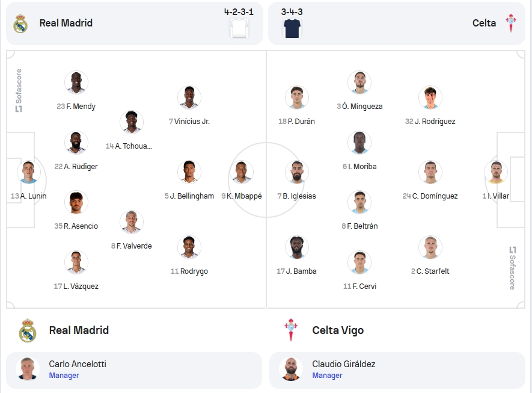Click the Real Madrid team name header
The image size is (532, 393).
pyautogui.click(x=66, y=23)
